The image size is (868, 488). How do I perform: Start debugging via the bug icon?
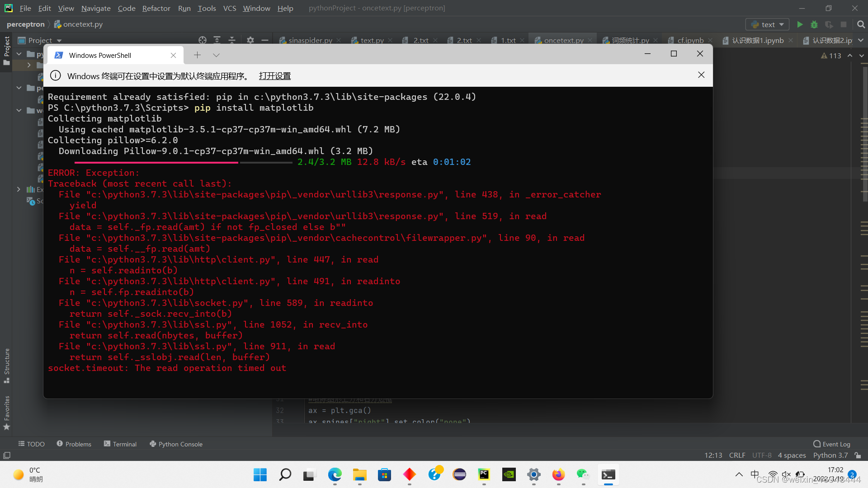(x=814, y=24)
